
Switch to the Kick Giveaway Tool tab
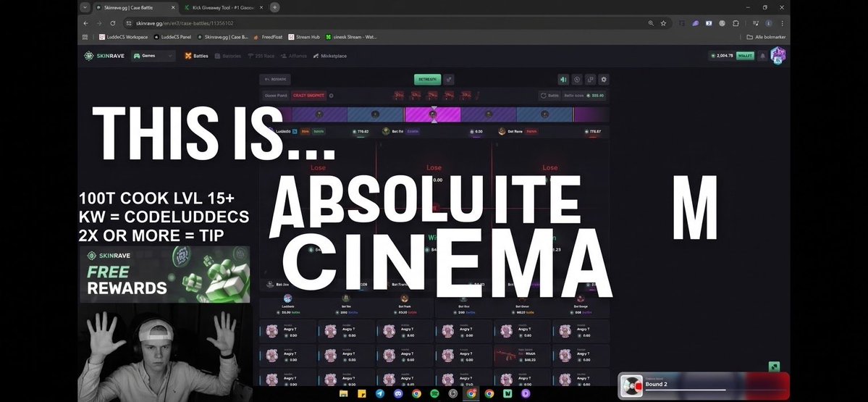point(222,8)
